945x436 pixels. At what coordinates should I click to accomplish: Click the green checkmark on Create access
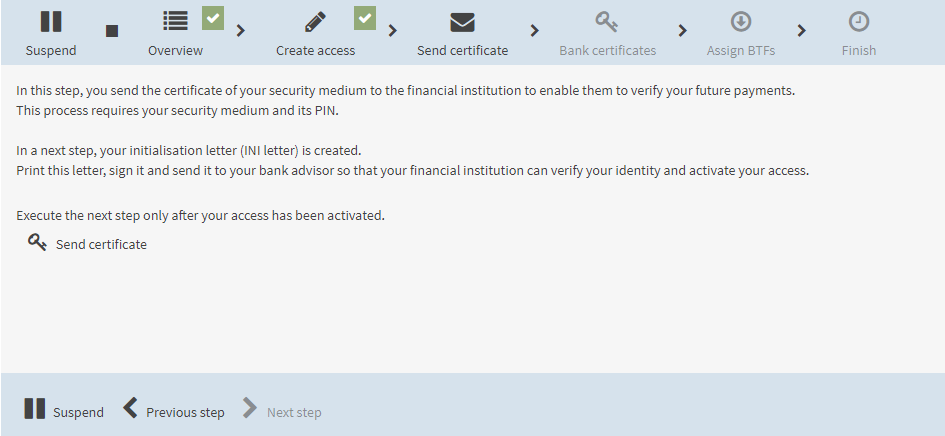click(365, 18)
